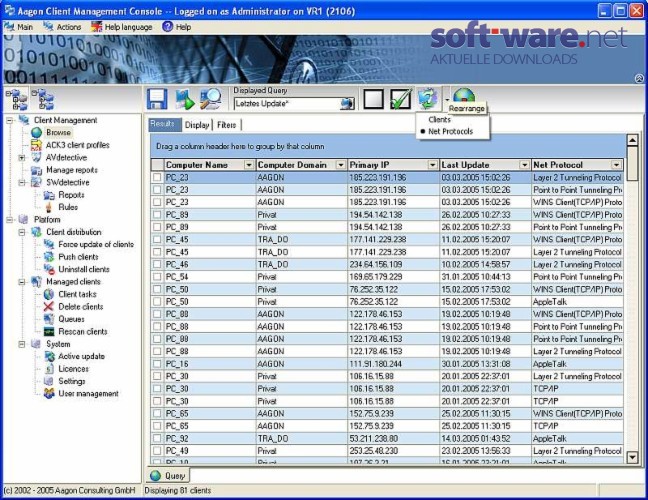
Task: Tick checkbox for PC_54 row
Action: (x=157, y=276)
